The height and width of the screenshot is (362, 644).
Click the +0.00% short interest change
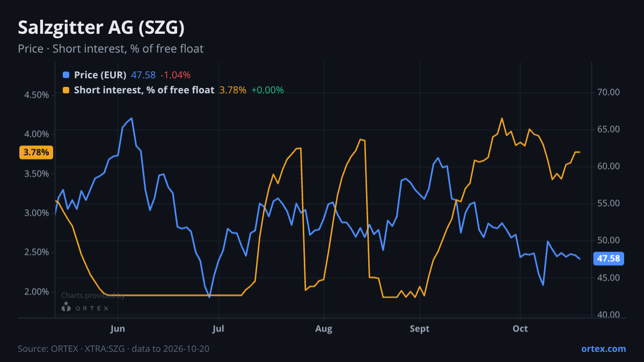pyautogui.click(x=267, y=90)
